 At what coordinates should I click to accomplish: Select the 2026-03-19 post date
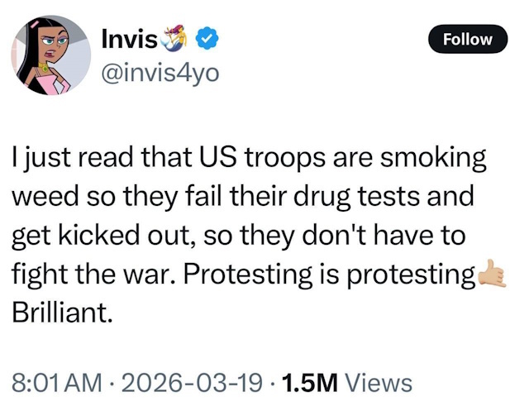pos(191,383)
